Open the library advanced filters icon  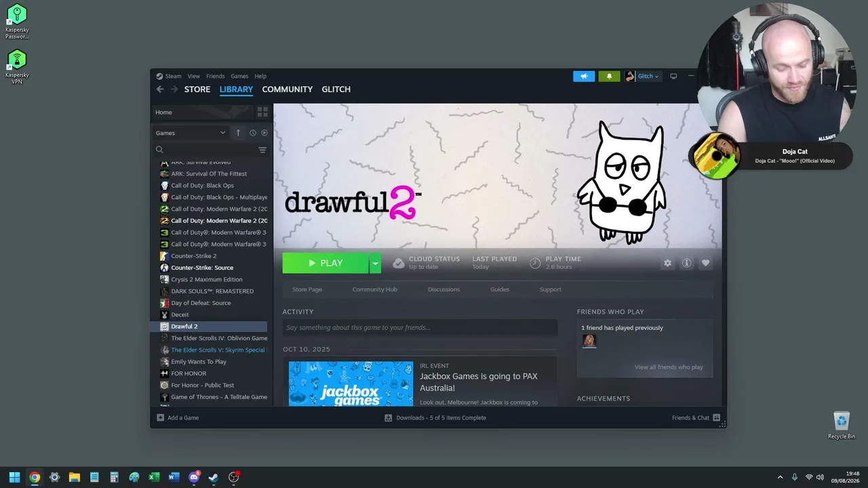(262, 150)
